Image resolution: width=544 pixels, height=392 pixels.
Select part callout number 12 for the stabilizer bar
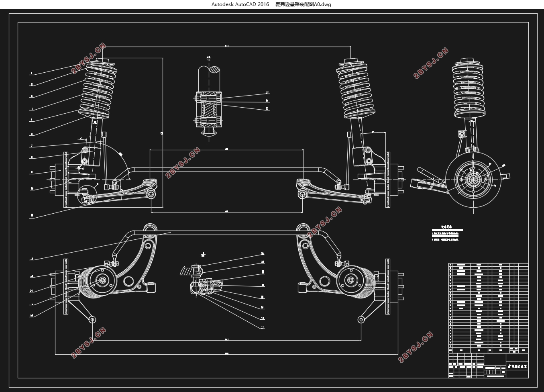pyautogui.click(x=32, y=259)
